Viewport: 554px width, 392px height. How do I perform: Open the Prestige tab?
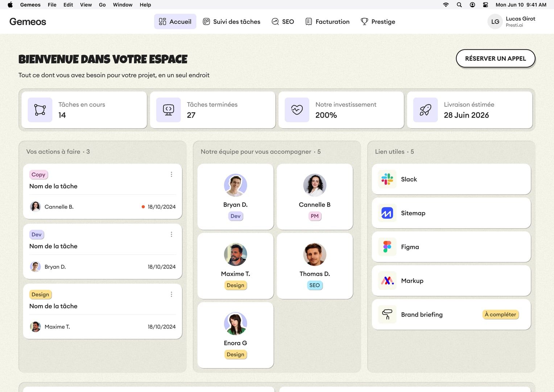click(378, 22)
